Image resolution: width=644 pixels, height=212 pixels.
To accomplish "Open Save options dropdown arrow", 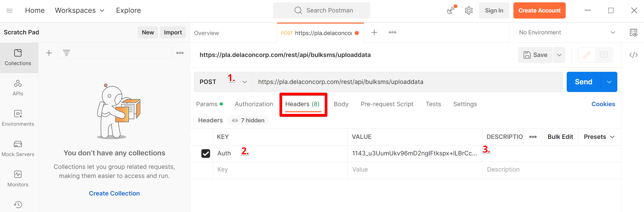I will (559, 55).
